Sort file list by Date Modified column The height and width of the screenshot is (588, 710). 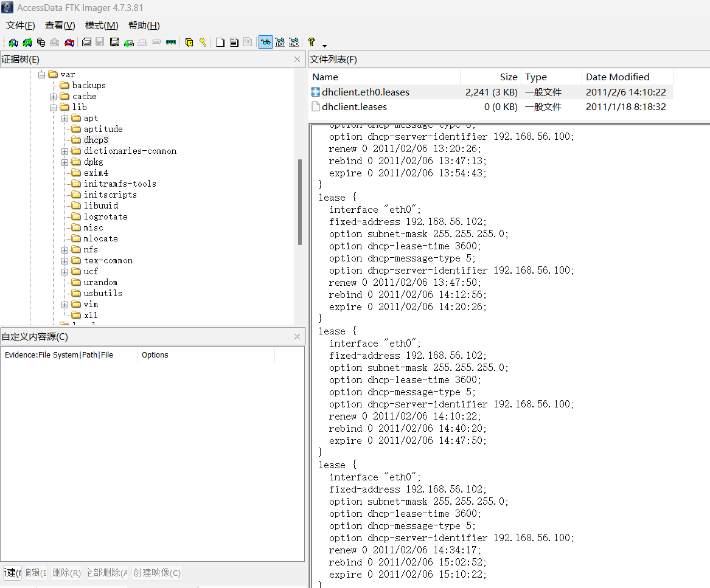click(617, 77)
